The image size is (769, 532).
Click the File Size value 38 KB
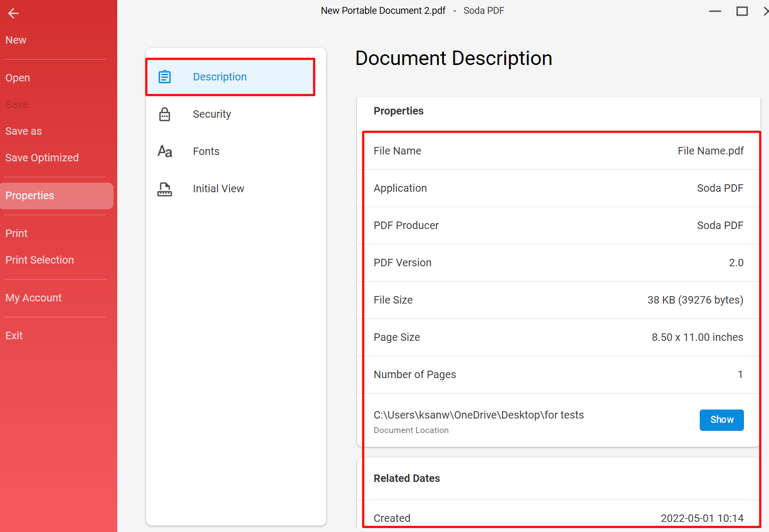[695, 300]
